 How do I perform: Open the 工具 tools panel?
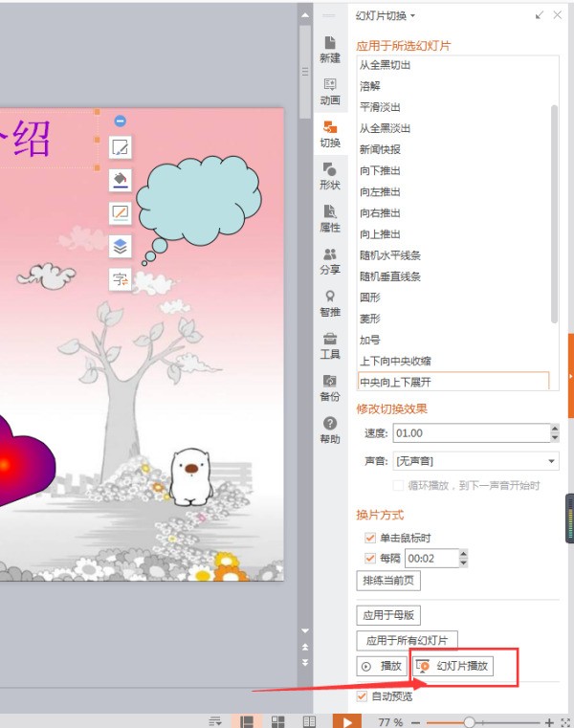point(330,345)
